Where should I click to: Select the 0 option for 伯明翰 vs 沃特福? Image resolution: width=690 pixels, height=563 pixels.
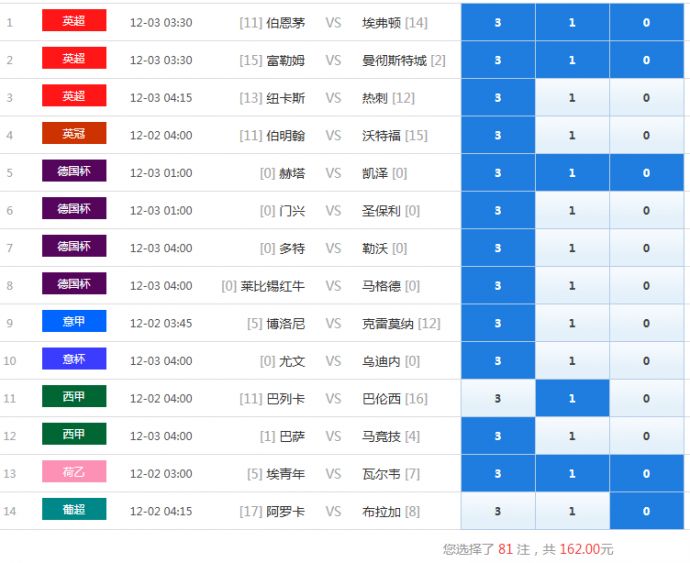(646, 135)
